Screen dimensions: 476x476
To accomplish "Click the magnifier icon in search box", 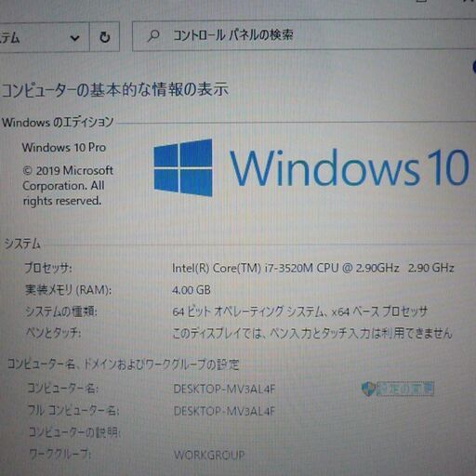I will pyautogui.click(x=153, y=35).
